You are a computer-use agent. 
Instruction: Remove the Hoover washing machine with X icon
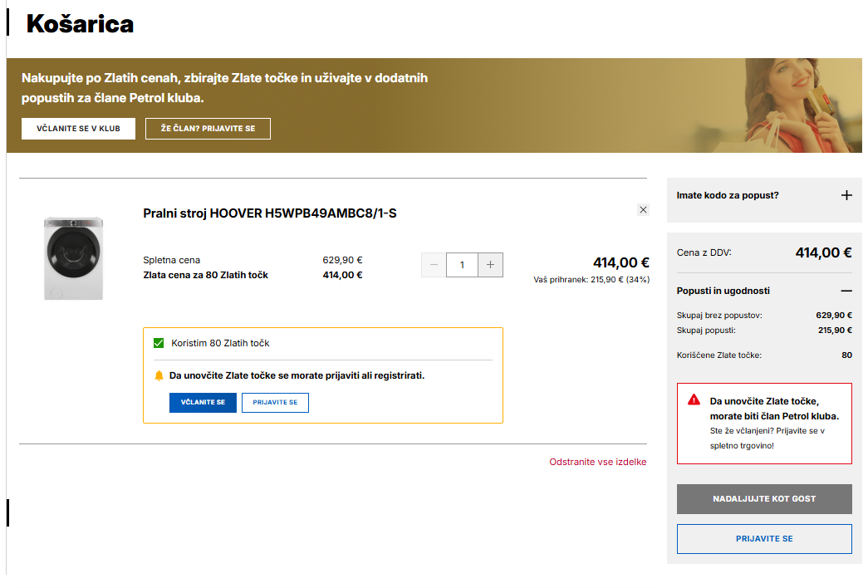(x=643, y=210)
